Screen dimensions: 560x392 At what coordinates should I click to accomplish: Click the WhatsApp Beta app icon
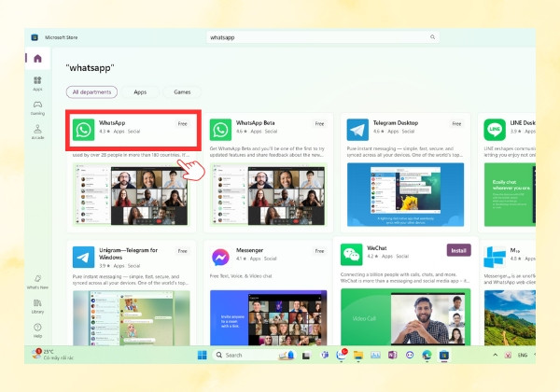220,130
